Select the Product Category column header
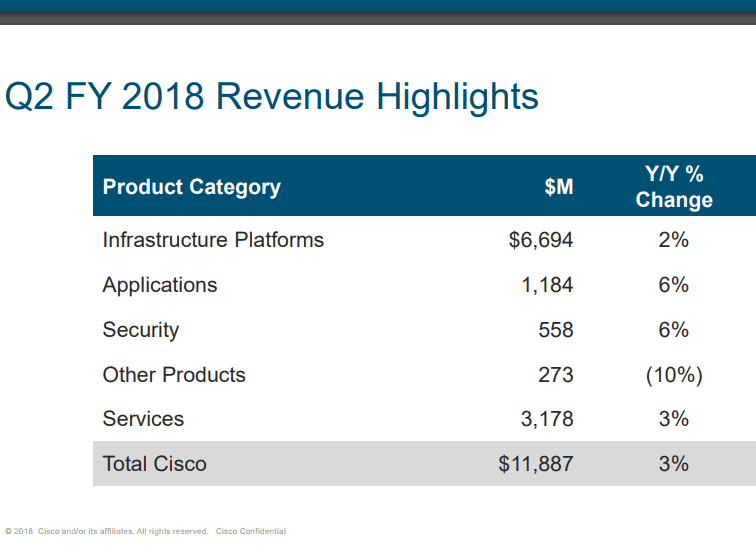The image size is (756, 552). click(x=191, y=187)
